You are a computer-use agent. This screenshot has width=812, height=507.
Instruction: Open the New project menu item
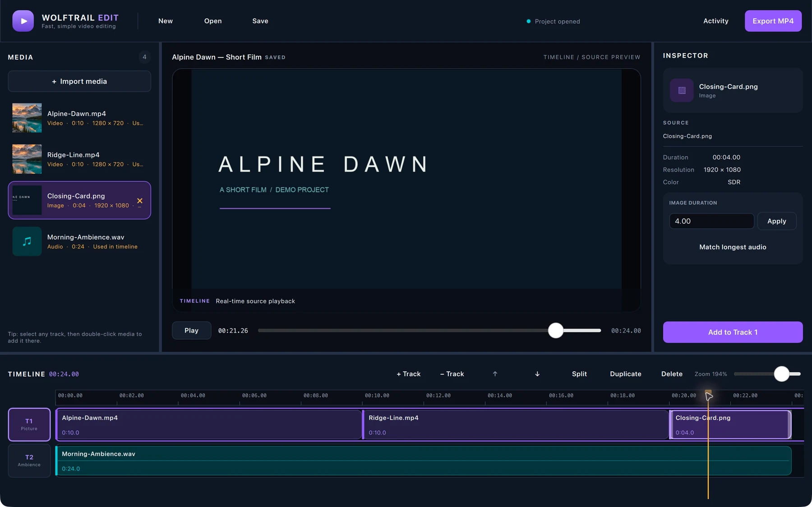click(166, 21)
